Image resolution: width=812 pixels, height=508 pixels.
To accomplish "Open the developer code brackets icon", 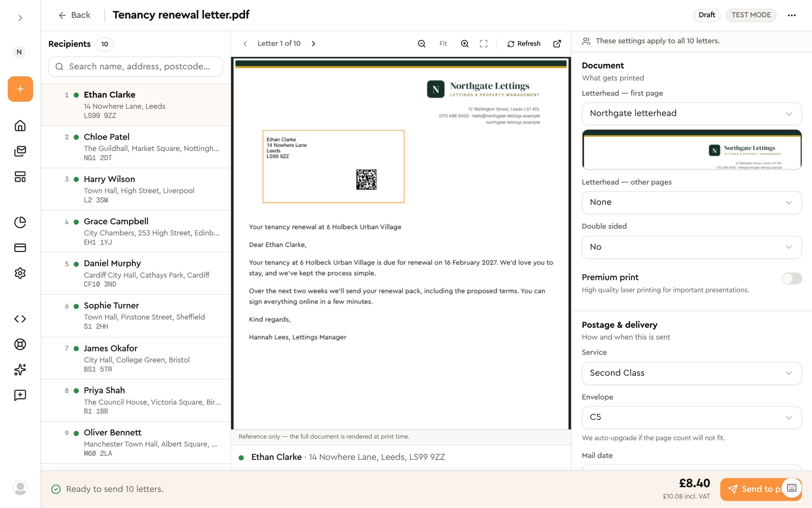I will [x=20, y=319].
